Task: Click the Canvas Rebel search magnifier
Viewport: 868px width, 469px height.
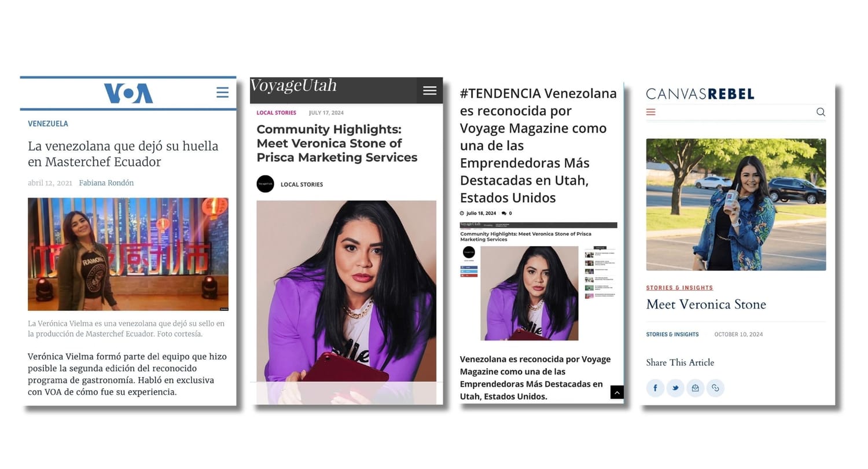Action: click(821, 112)
